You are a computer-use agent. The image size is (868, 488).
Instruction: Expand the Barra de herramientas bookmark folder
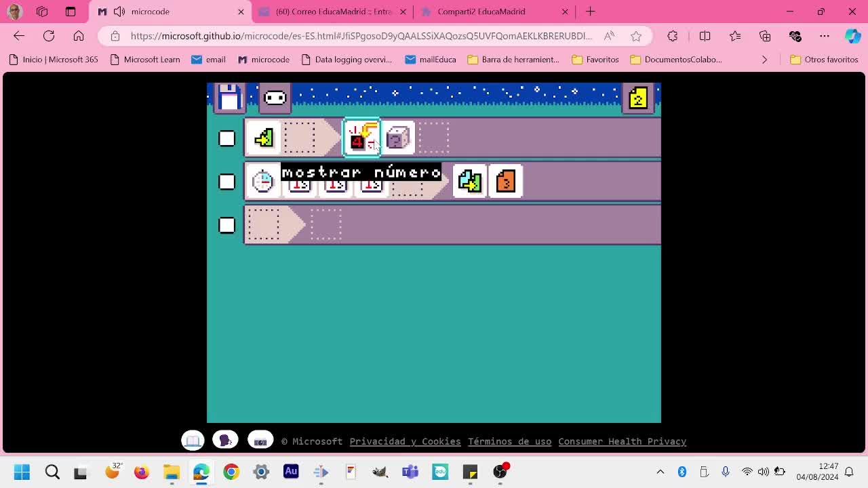513,60
